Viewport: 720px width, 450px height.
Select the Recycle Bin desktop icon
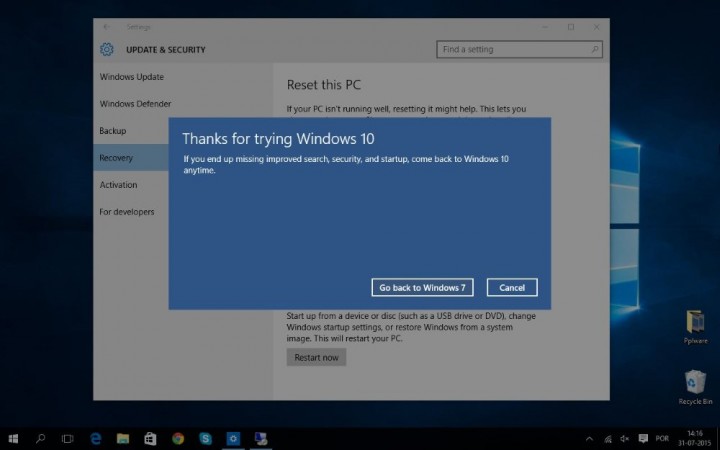[x=695, y=388]
